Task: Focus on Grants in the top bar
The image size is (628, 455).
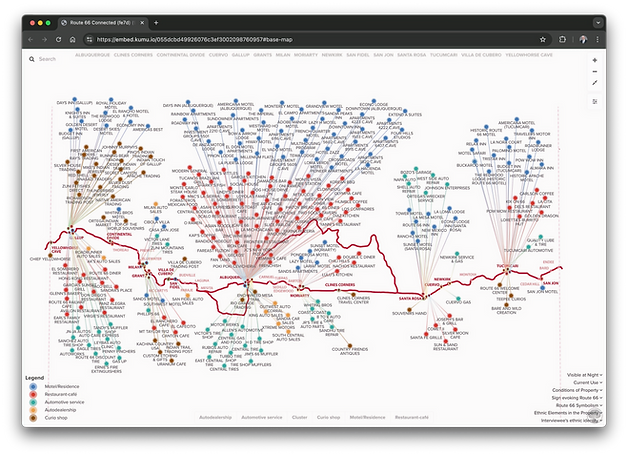Action: [262, 55]
